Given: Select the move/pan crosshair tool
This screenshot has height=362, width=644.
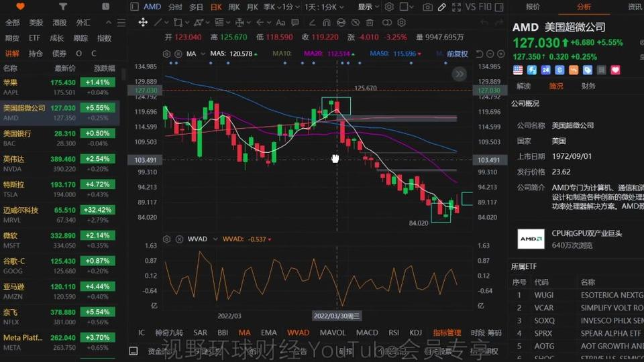Looking at the screenshot, I should (x=142, y=22).
